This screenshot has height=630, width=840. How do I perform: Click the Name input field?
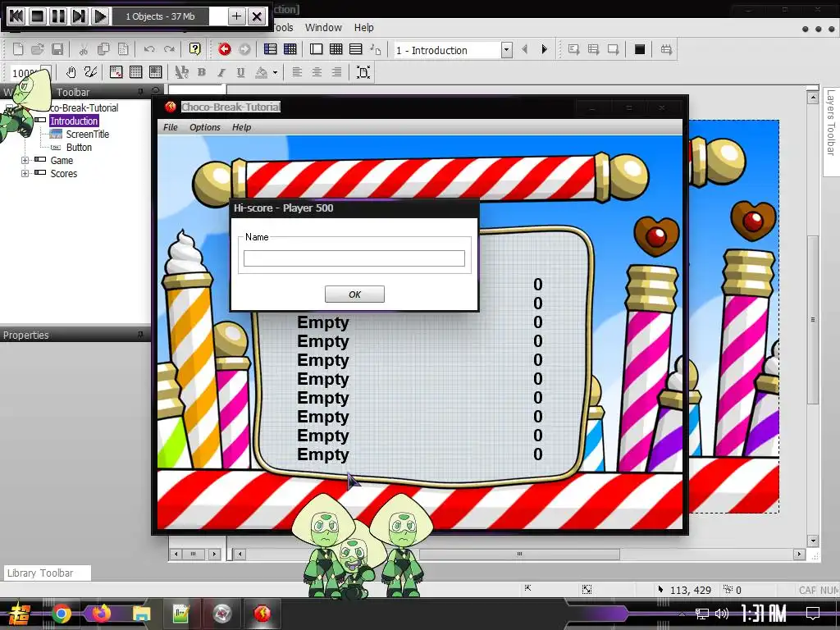point(354,258)
